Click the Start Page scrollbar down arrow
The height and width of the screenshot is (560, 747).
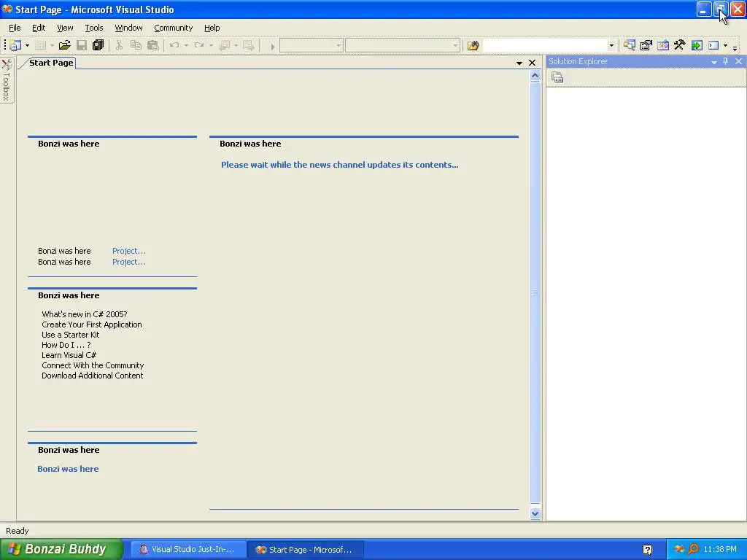535,513
